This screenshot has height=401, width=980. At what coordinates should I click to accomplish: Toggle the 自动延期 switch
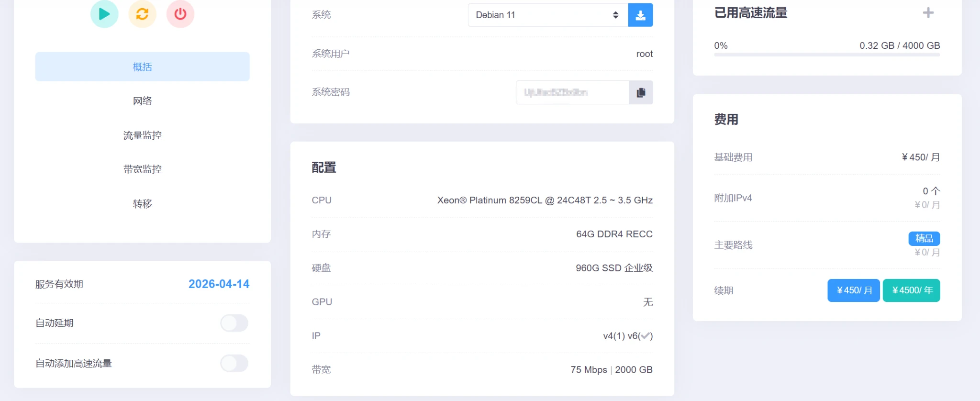(234, 323)
